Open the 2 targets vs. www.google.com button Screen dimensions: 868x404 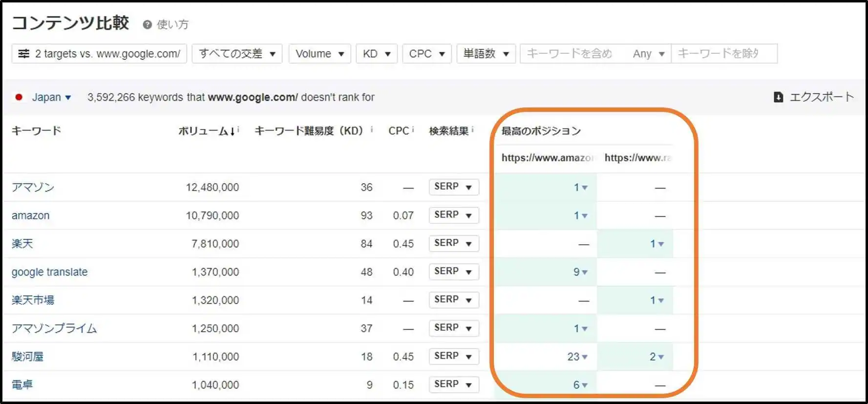click(x=99, y=54)
